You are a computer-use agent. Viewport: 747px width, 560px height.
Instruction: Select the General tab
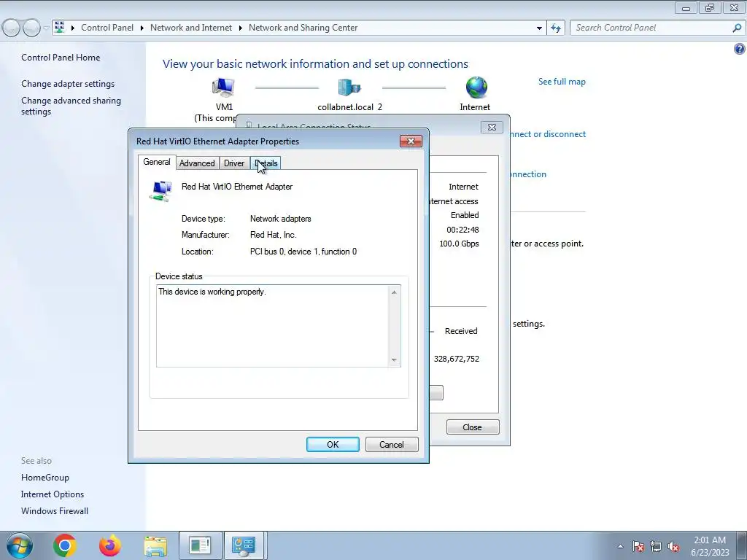(x=157, y=162)
